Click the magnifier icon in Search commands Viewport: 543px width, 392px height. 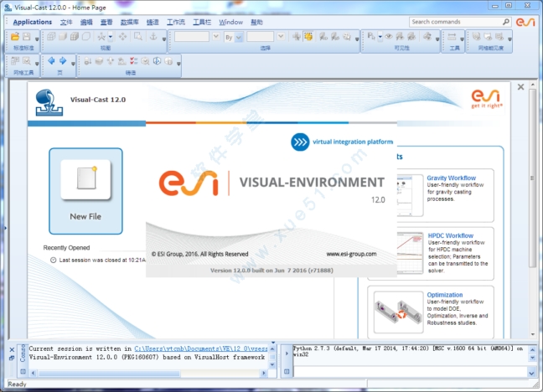coord(506,22)
